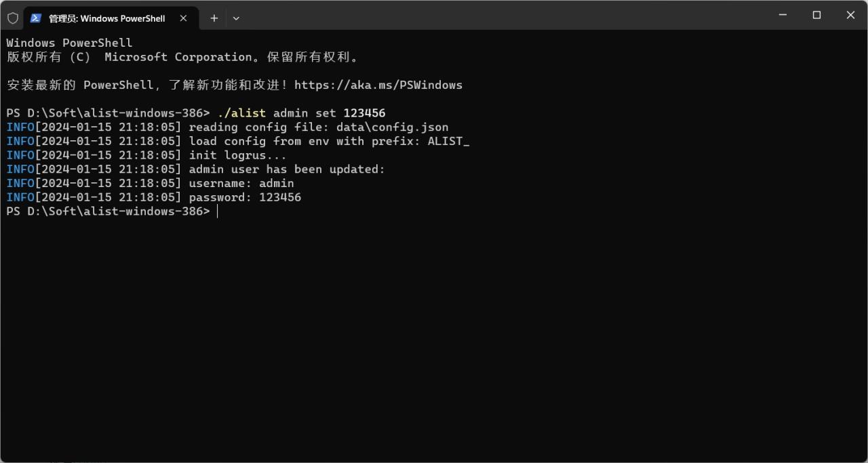Click the ALIST_ prefix text
The width and height of the screenshot is (868, 463).
click(x=448, y=142)
